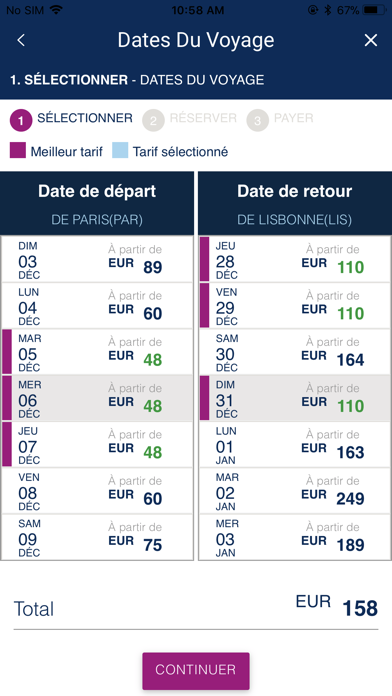Image resolution: width=392 pixels, height=696 pixels.
Task: Select return date Jeu 28 Déc
Action: coord(295,259)
